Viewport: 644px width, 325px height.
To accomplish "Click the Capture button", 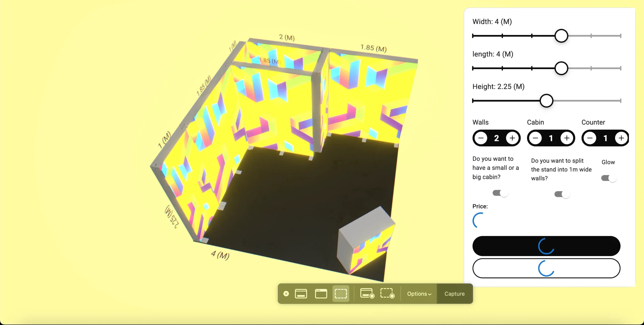I will (455, 294).
